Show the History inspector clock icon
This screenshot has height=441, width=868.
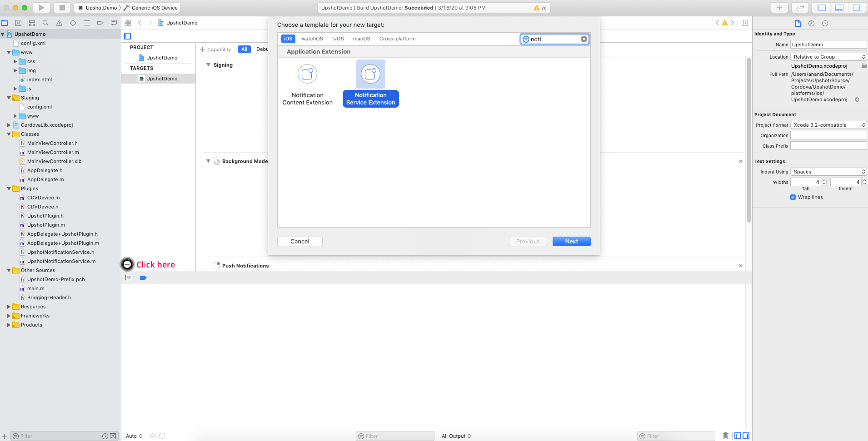(x=811, y=23)
